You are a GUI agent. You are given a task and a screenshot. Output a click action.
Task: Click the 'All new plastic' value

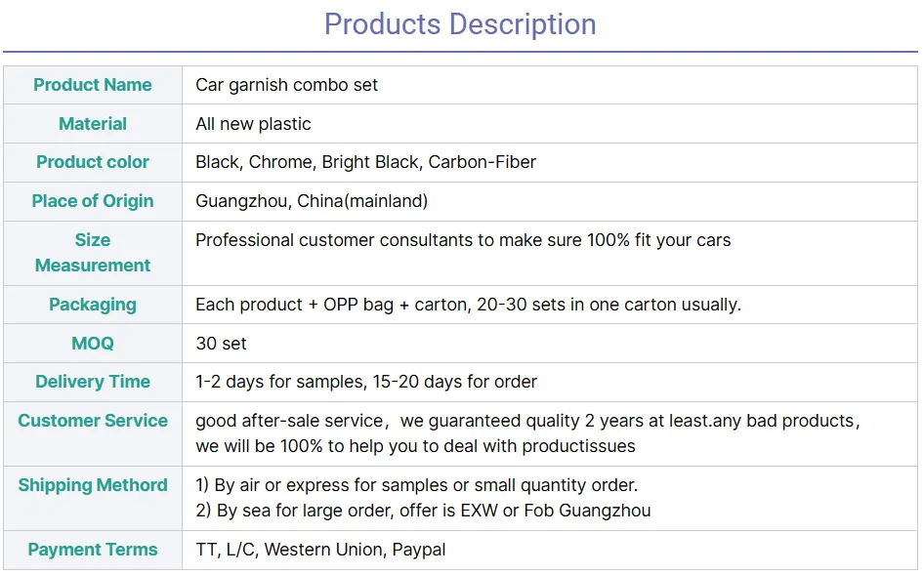click(x=253, y=124)
